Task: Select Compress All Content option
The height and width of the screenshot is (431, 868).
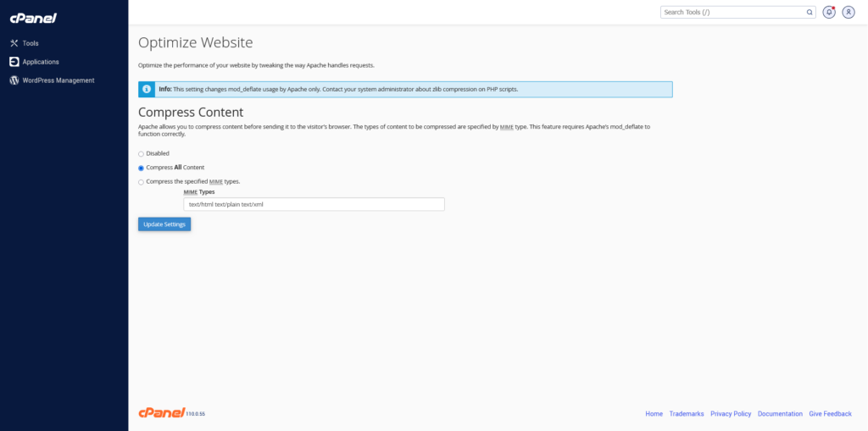Action: pos(141,168)
